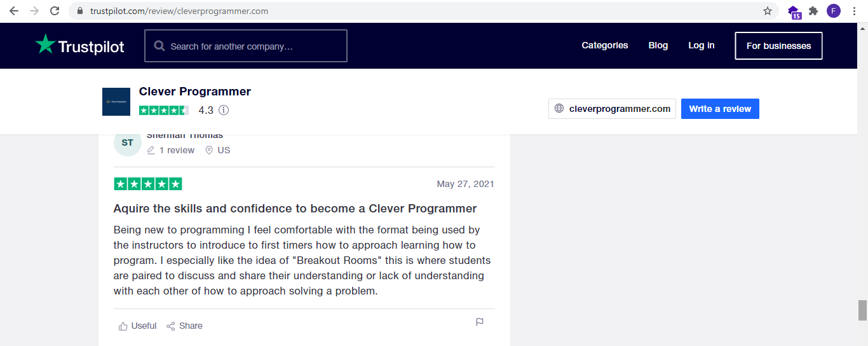Open the Extensions puzzle piece menu
This screenshot has height=346, width=868.
pos(813,11)
